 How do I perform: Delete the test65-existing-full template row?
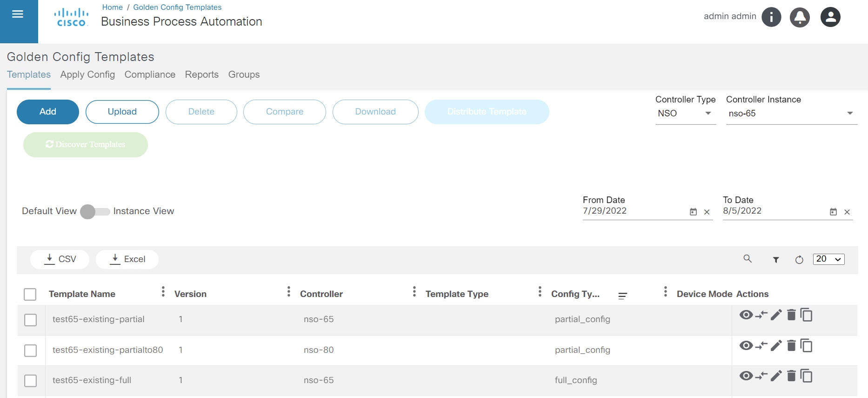(x=791, y=376)
